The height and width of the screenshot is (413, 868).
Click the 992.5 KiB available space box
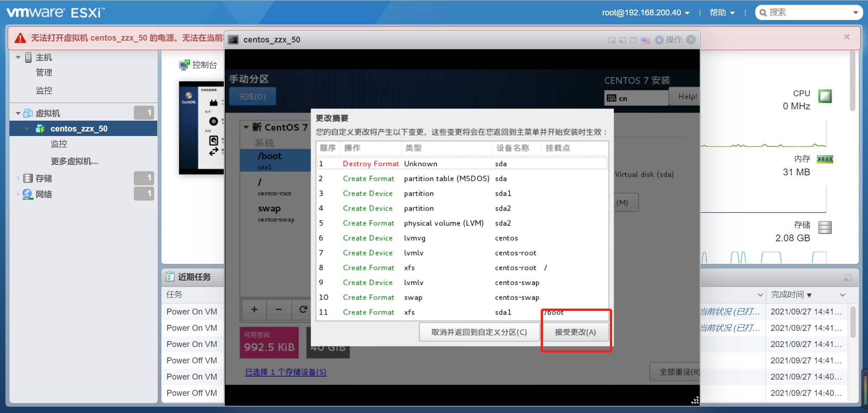(269, 343)
